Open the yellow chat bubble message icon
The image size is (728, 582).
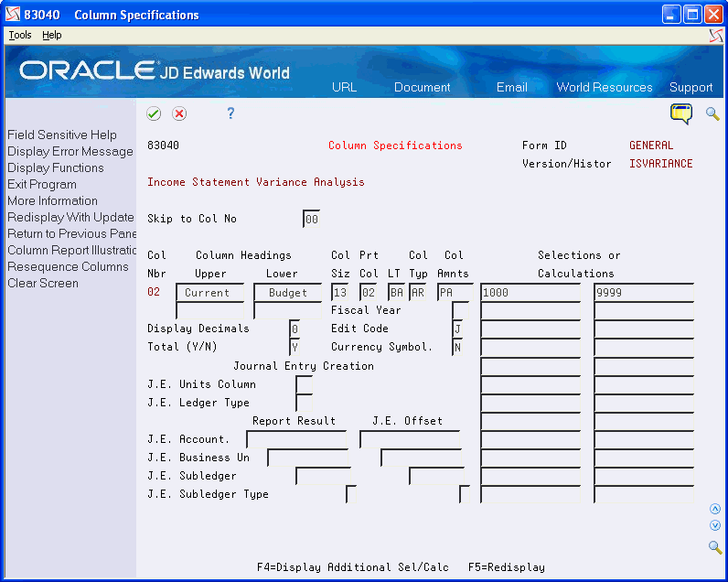pyautogui.click(x=681, y=113)
